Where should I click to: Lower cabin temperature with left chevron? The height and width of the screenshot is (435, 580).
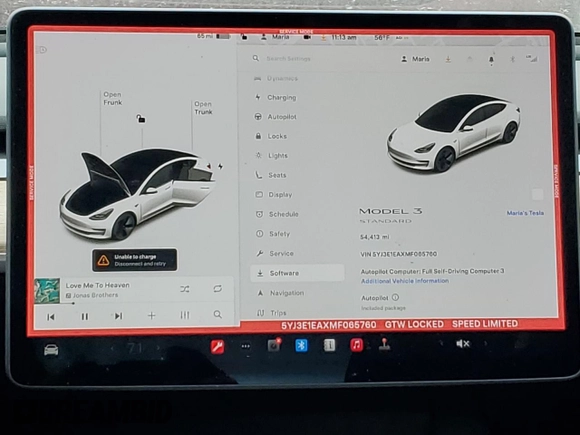pyautogui.click(x=112, y=348)
